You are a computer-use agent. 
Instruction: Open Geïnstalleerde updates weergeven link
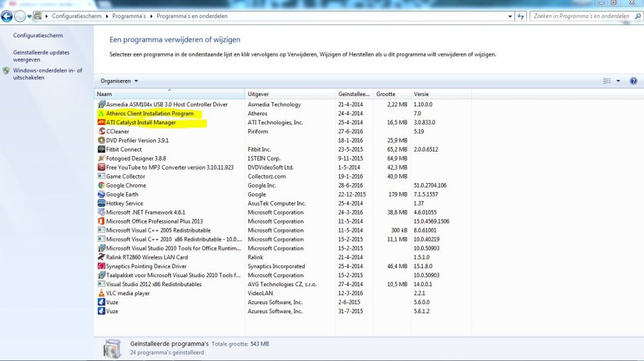(x=41, y=56)
